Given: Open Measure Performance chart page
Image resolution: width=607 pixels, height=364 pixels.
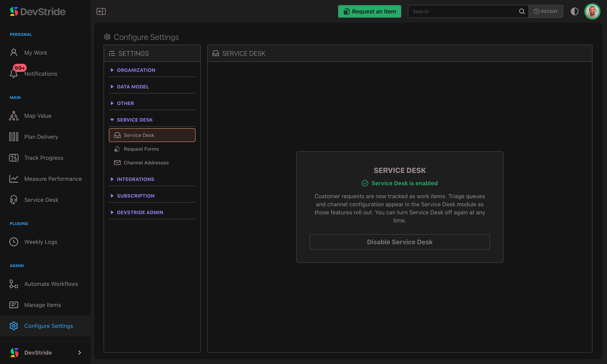Looking at the screenshot, I should click(x=53, y=179).
